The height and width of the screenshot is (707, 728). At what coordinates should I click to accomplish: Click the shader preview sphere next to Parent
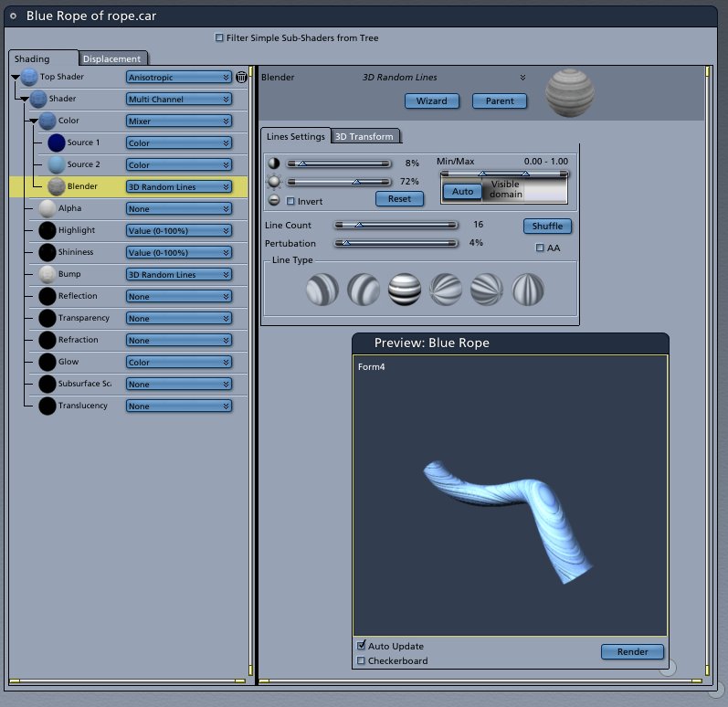569,94
